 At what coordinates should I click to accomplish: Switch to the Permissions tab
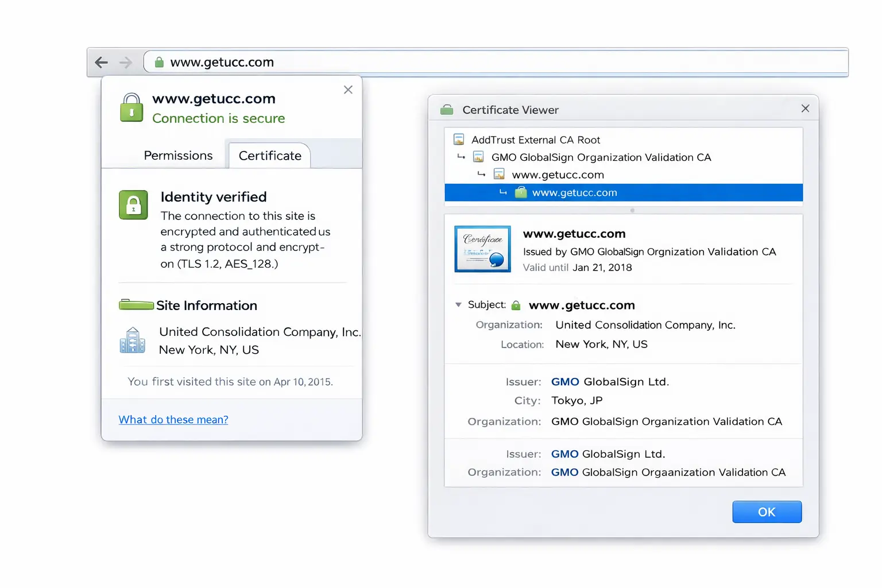178,156
